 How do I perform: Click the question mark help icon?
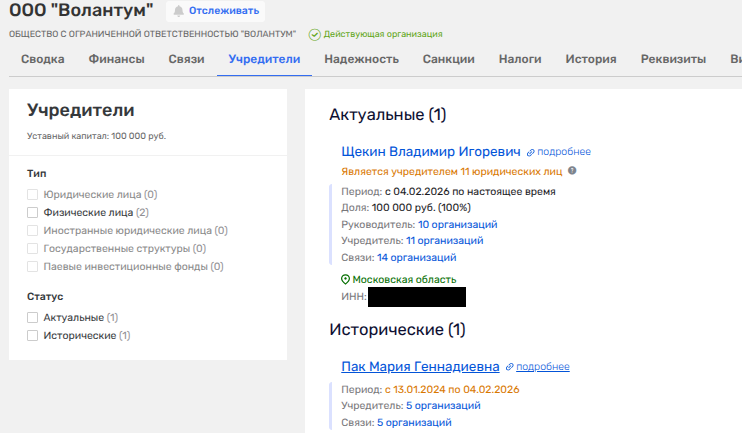572,171
